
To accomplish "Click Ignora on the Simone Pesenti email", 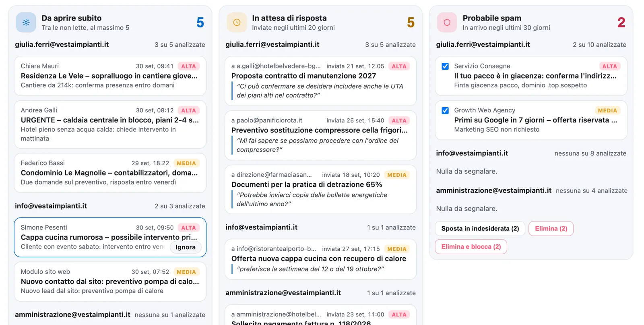I will coord(186,247).
